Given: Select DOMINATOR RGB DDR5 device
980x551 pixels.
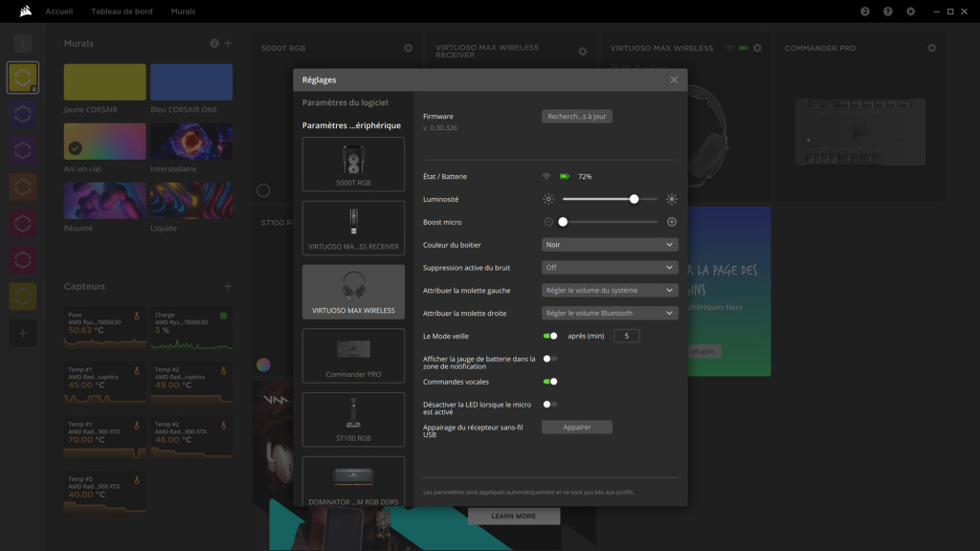Looking at the screenshot, I should tap(353, 481).
